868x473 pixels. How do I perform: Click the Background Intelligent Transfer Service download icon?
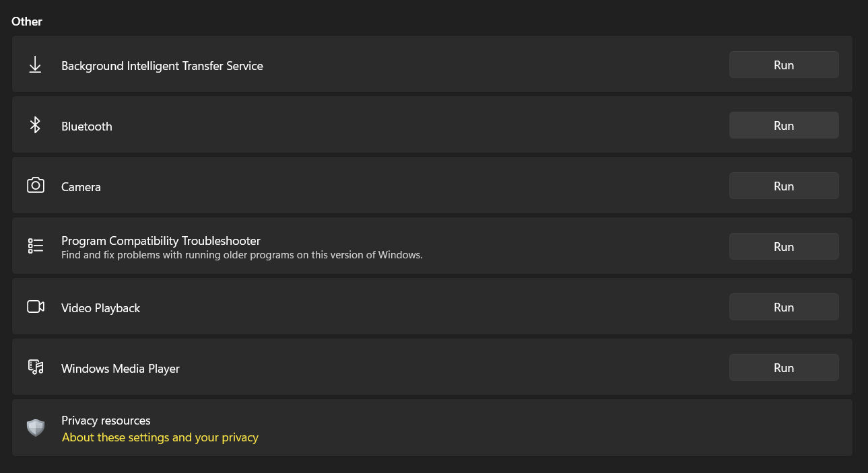coord(35,65)
